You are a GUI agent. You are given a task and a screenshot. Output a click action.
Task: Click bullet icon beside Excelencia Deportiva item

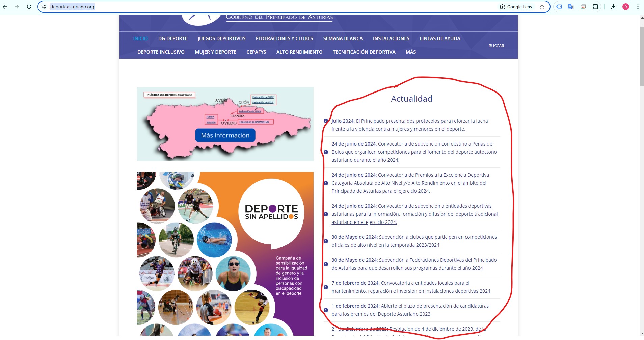pos(326,183)
